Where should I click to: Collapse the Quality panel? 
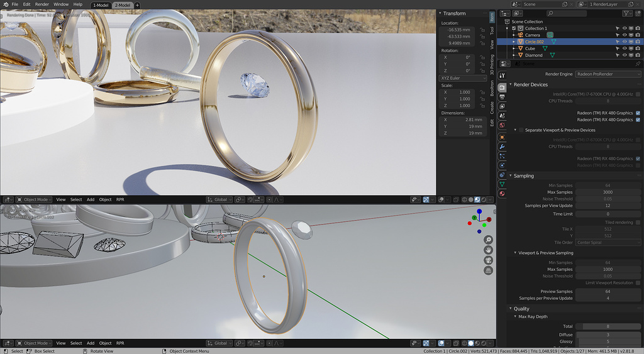(x=511, y=309)
